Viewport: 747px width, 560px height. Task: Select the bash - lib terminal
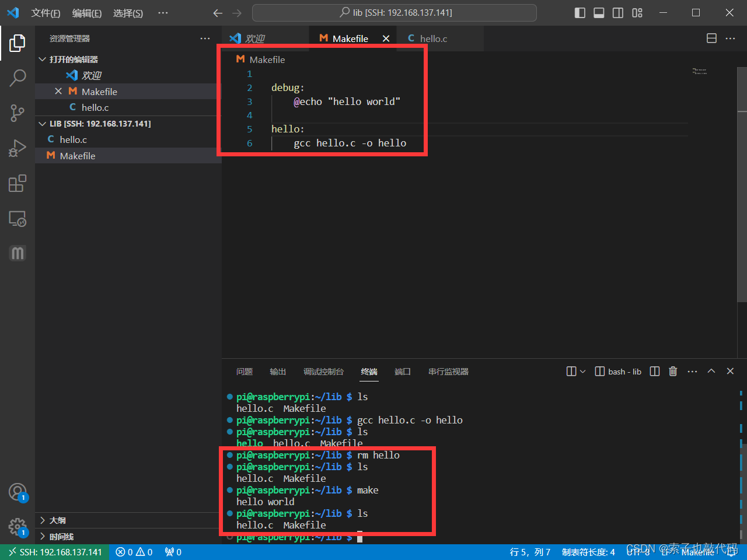coord(618,372)
